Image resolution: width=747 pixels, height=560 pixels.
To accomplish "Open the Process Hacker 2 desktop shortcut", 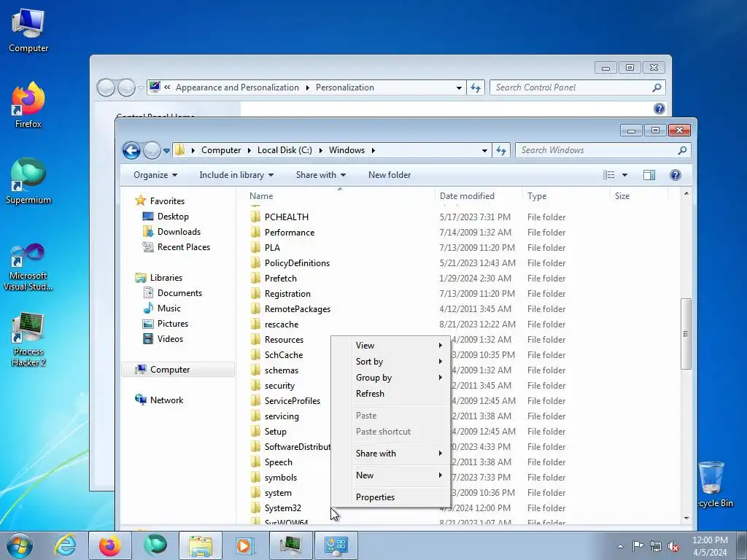I will tap(28, 340).
